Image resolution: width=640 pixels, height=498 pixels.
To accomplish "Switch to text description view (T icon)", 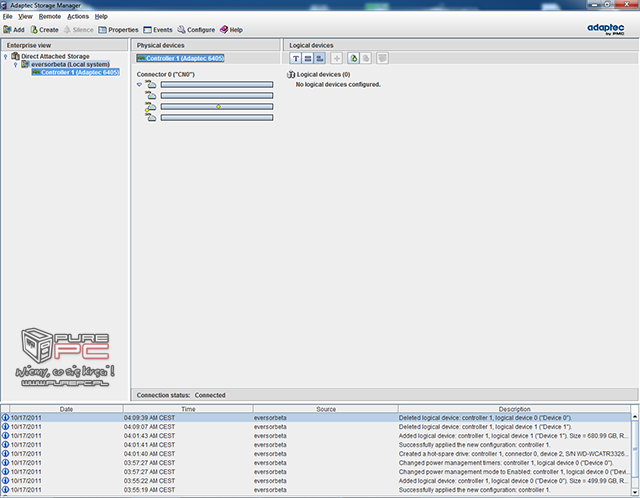I will pyautogui.click(x=296, y=59).
